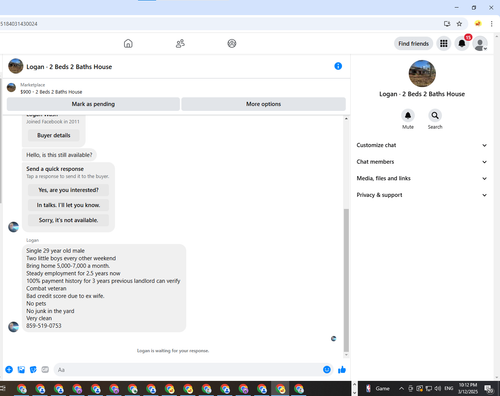Viewport: 500px width, 396px height.
Task: Send 'In talks. I'll let you know.' response
Action: click(x=68, y=205)
